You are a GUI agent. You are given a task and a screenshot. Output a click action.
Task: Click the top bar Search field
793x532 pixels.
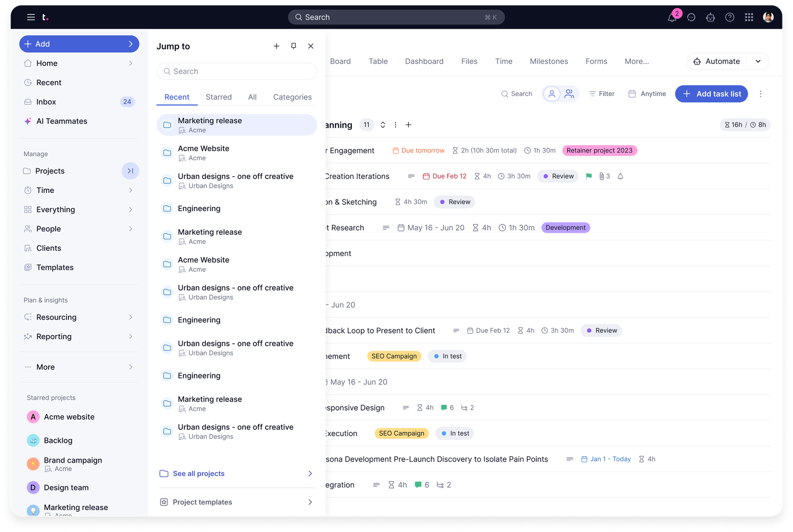pos(396,17)
